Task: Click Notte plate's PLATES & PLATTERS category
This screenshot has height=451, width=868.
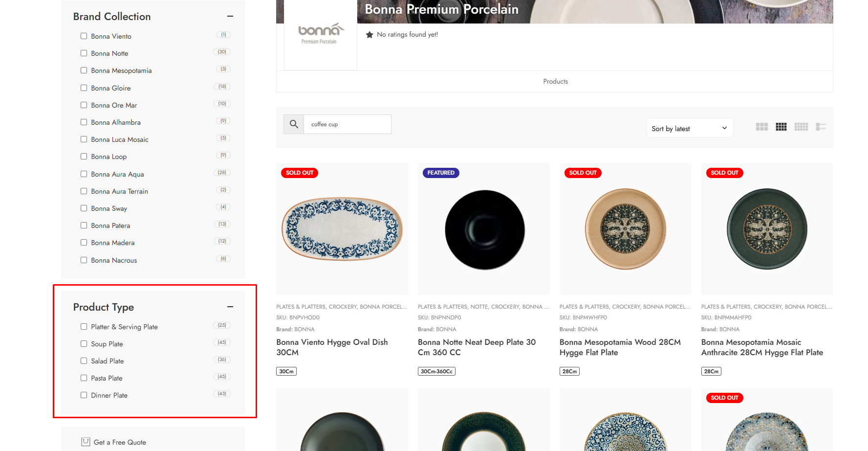Action: pyautogui.click(x=442, y=307)
